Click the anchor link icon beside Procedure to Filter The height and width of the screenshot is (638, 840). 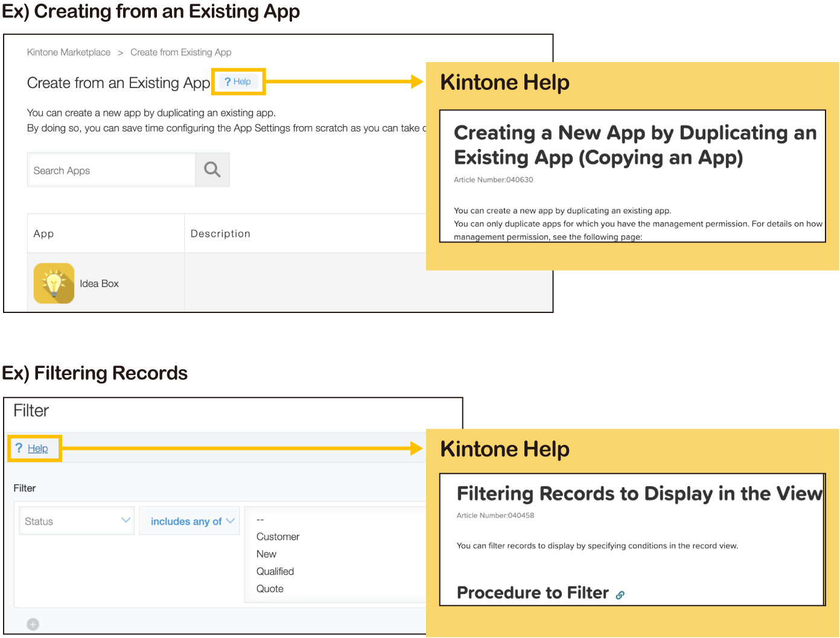point(620,595)
